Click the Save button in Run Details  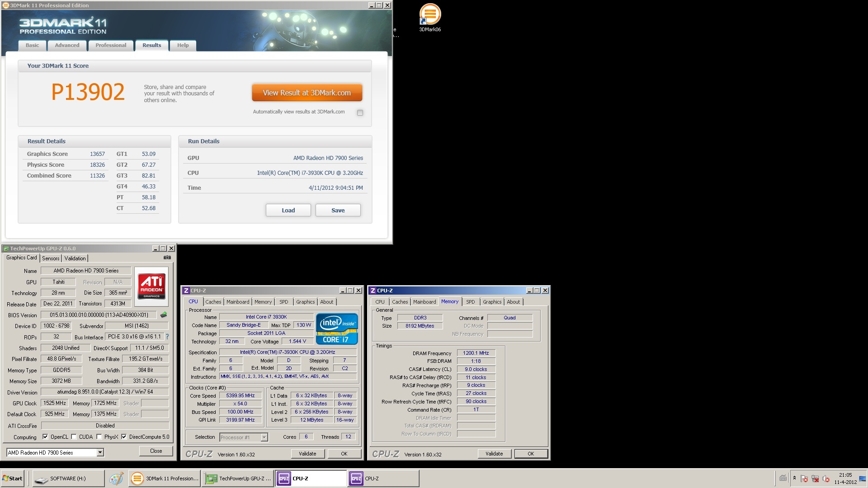click(338, 210)
